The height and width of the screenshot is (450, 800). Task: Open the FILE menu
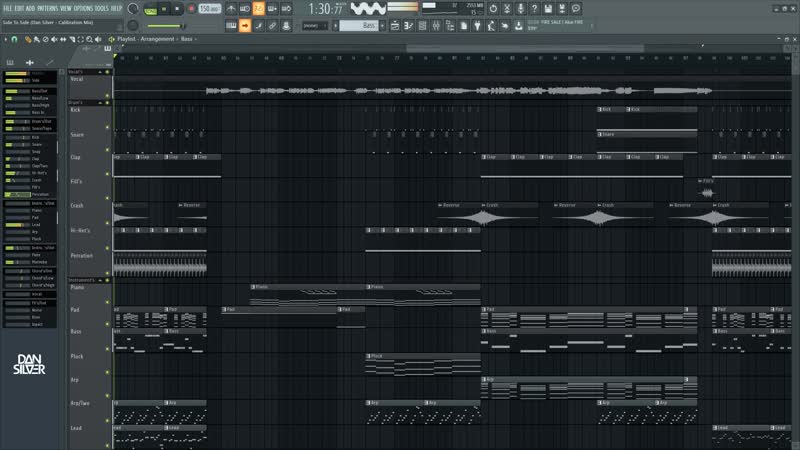click(x=7, y=8)
